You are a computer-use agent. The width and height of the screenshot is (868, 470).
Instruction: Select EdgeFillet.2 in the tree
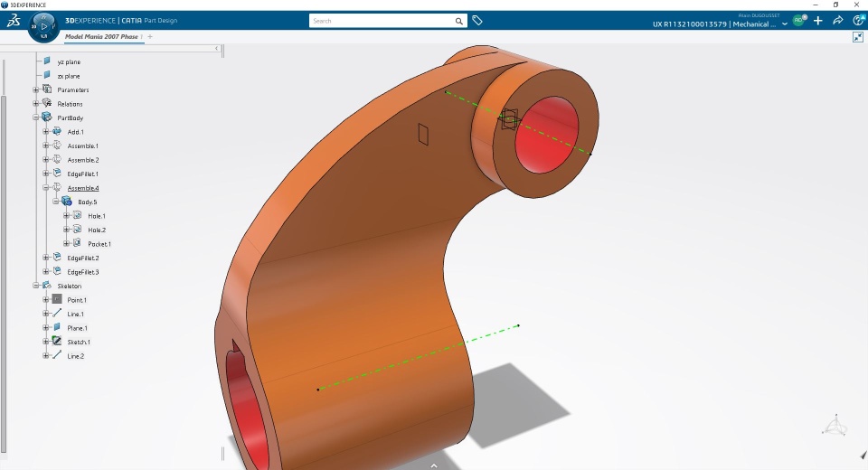point(83,258)
